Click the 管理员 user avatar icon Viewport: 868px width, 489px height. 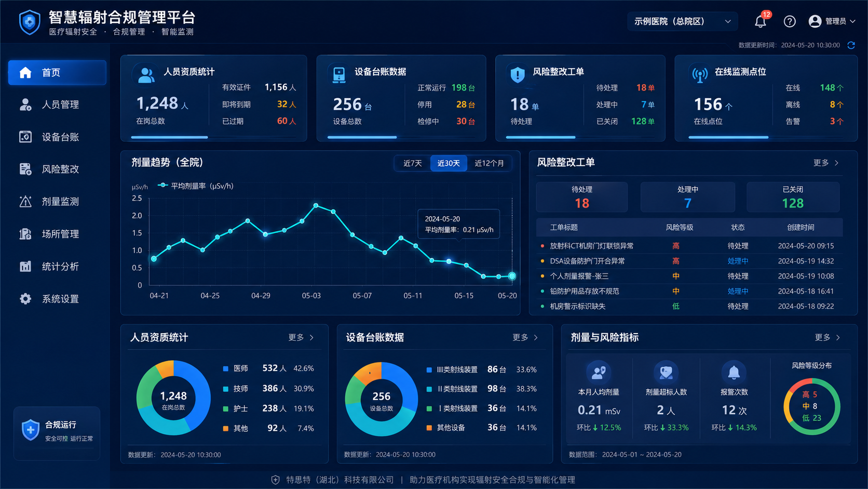coord(815,21)
